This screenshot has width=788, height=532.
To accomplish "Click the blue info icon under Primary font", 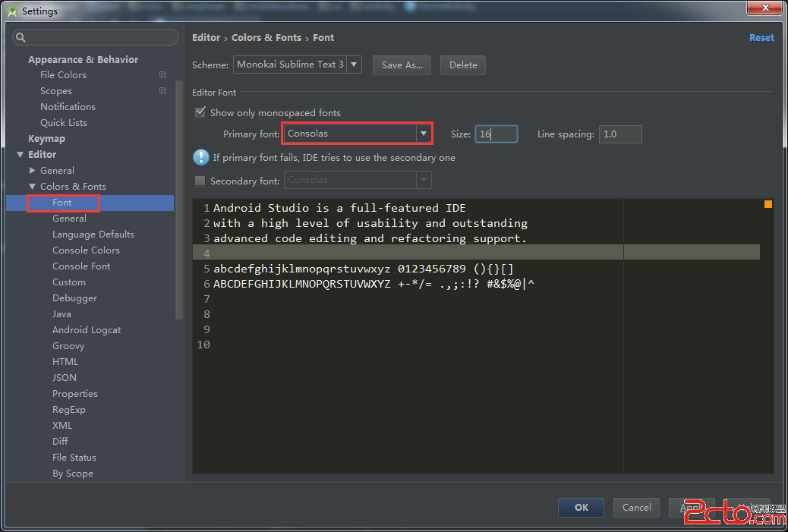I will 200,157.
